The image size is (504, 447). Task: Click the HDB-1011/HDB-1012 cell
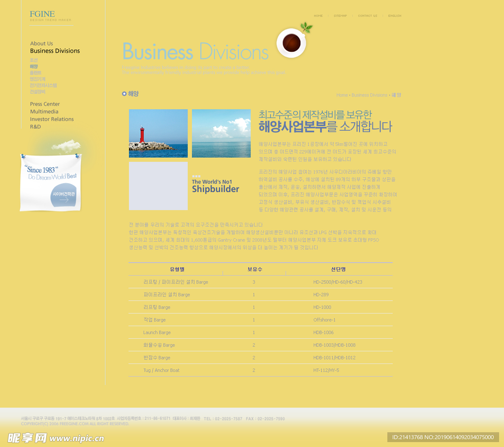(x=334, y=357)
